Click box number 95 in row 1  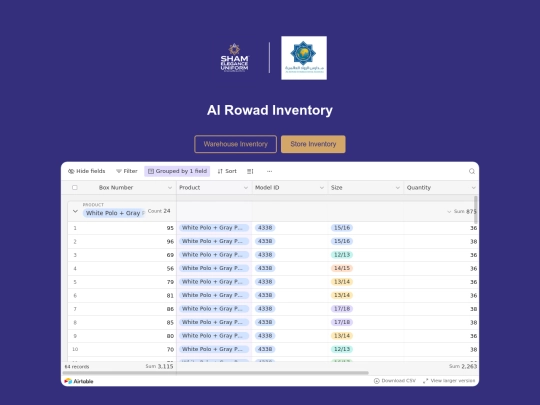click(x=170, y=228)
